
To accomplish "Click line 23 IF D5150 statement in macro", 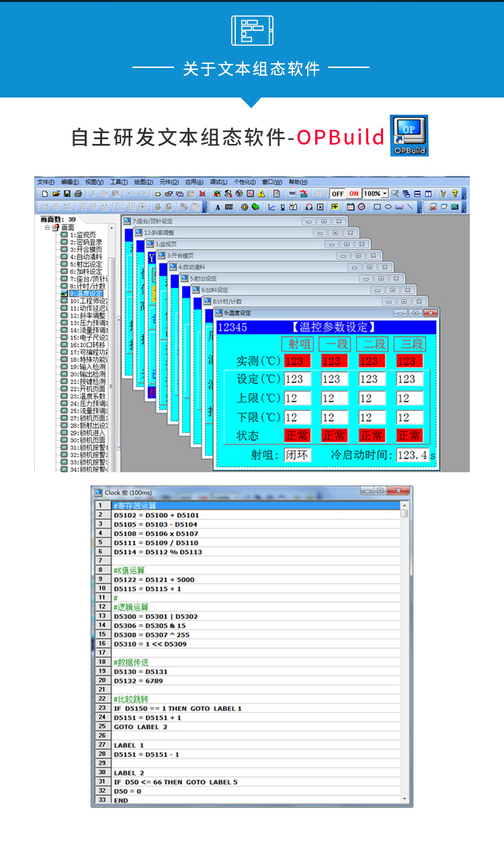I will point(177,708).
